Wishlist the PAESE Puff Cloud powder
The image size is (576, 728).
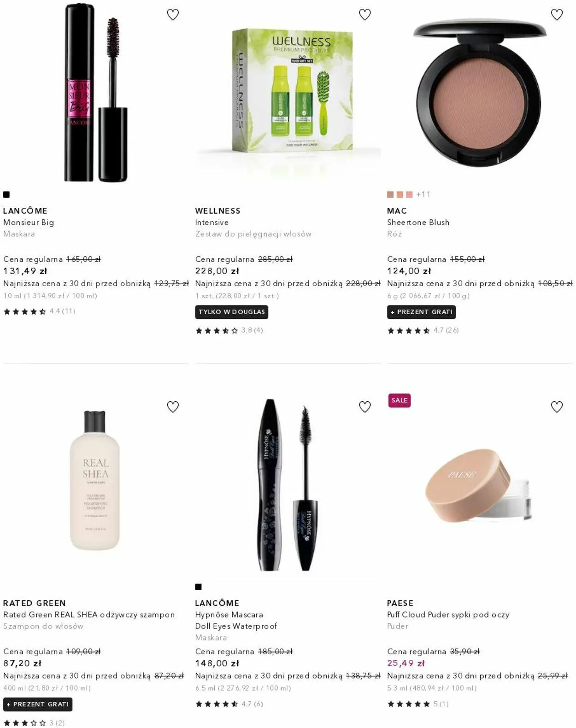click(557, 407)
